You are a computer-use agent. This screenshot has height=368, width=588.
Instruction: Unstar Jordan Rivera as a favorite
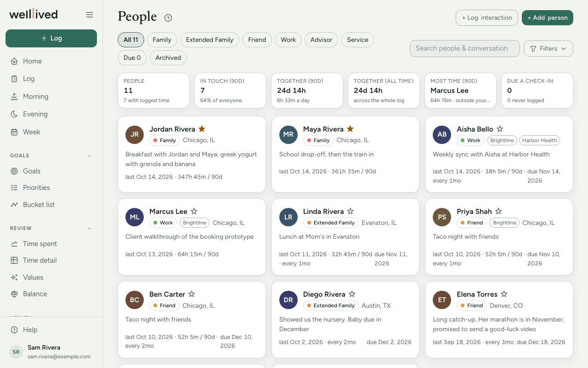(x=202, y=129)
